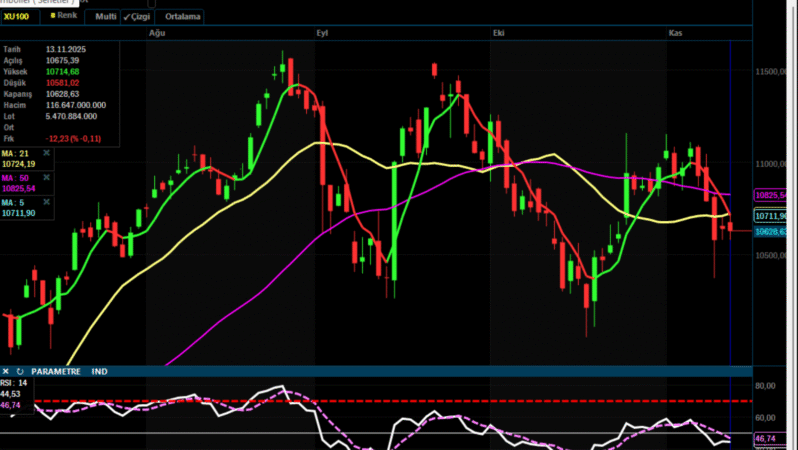Select the MA : 21 yellow label
The width and height of the screenshot is (798, 450).
[x=18, y=154]
